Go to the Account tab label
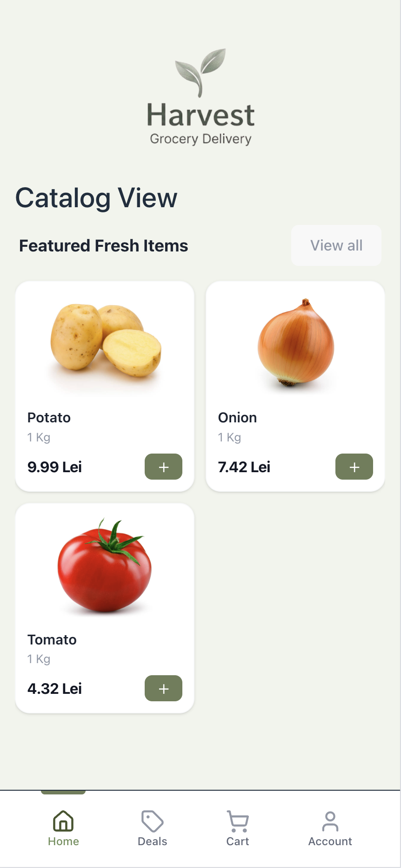Viewport: 401px width, 868px height. (x=330, y=841)
